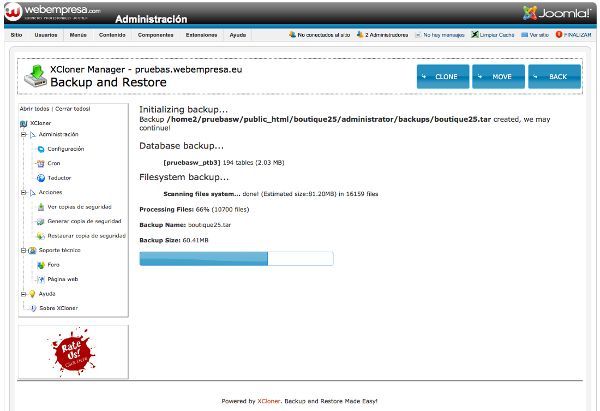The image size is (600, 411).
Task: Click the 'Processing Files: 66%' text
Action: [194, 210]
